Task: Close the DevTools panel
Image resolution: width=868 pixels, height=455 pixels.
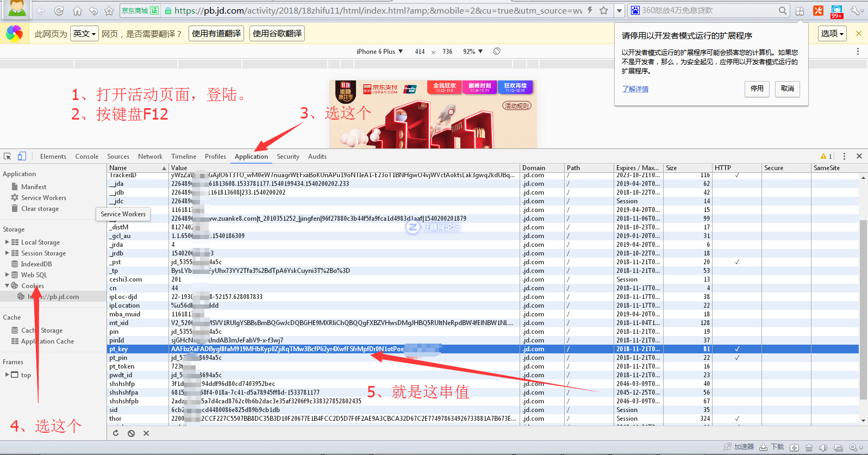Action: point(859,157)
